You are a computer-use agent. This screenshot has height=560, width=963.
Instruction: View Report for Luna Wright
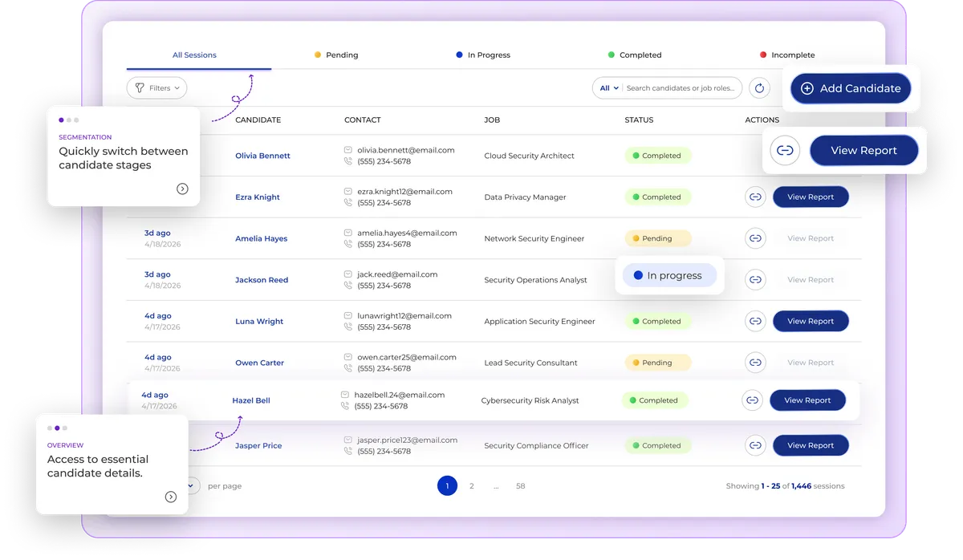pos(811,321)
